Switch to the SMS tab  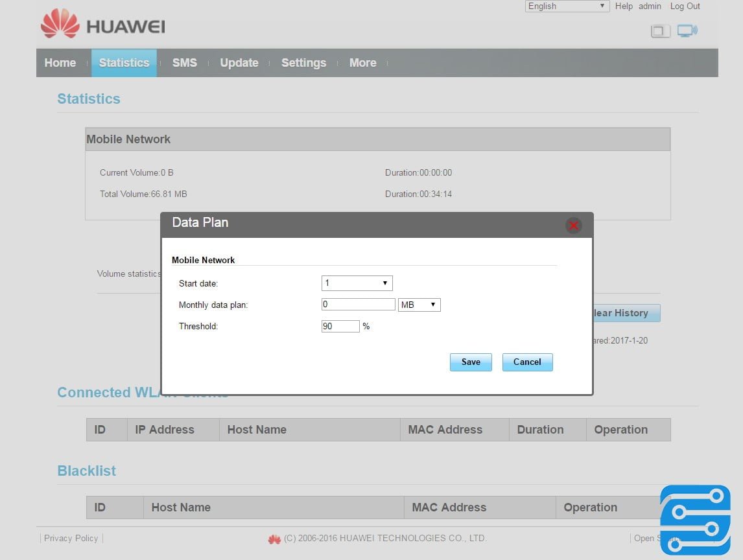tap(184, 63)
